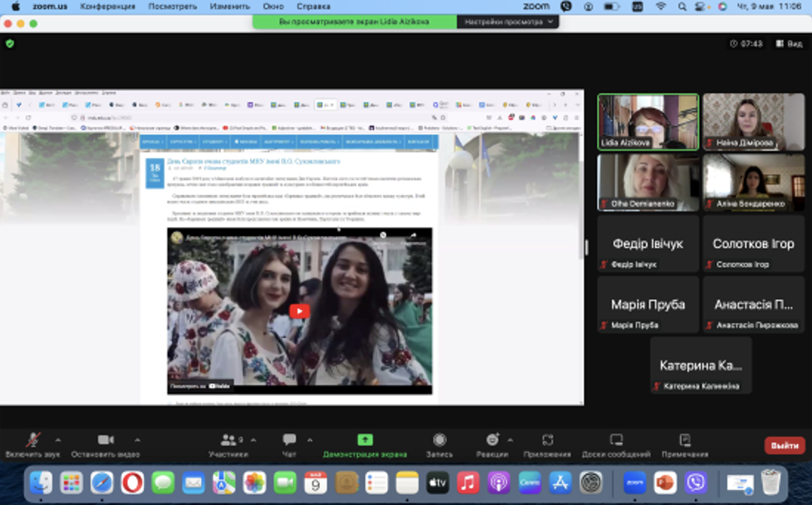Open the Справка help menu
The image size is (812, 505).
(x=313, y=6)
